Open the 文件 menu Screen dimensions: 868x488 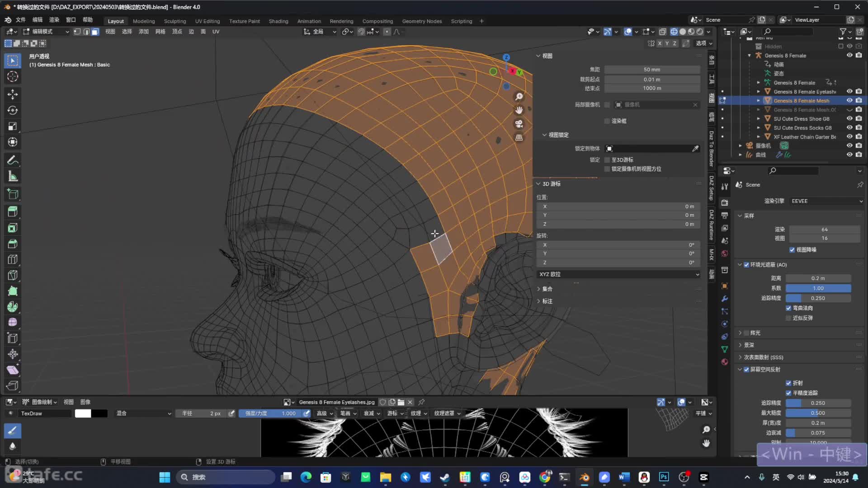[21, 20]
